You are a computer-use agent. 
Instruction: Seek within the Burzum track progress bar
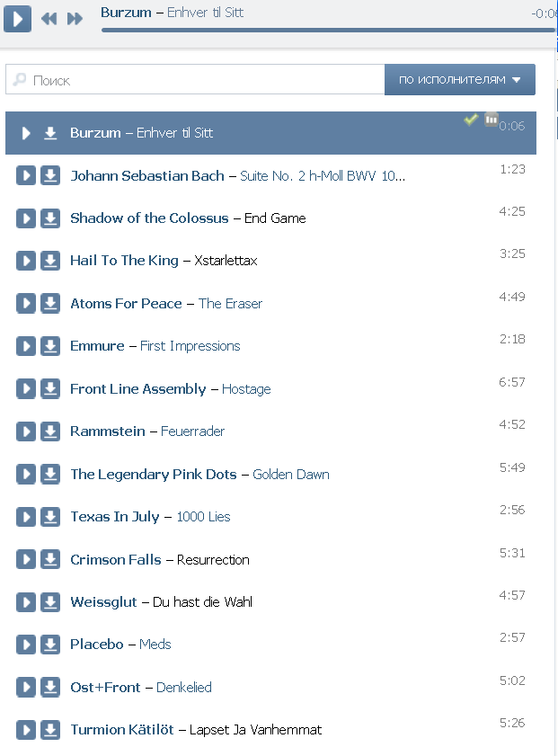pos(328,31)
